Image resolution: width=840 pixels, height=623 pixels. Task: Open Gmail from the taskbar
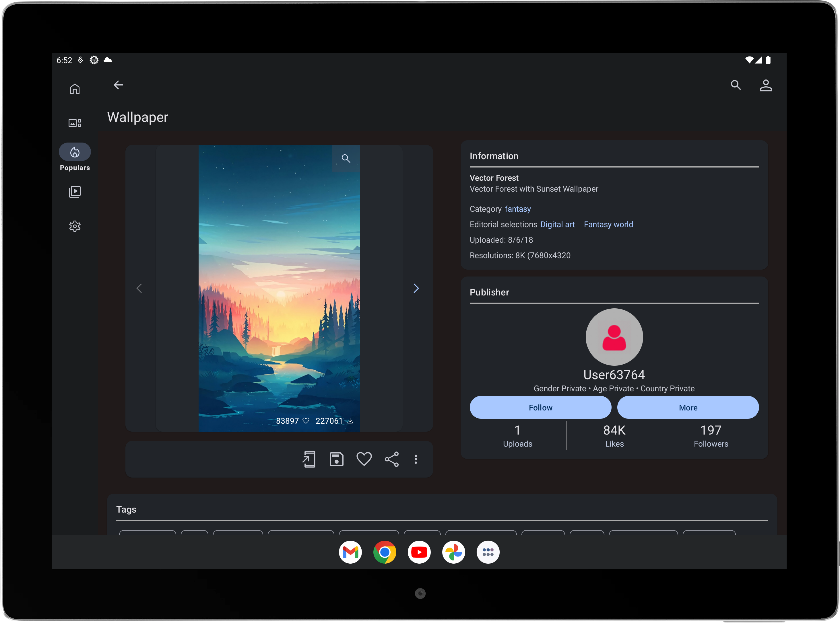pyautogui.click(x=350, y=552)
